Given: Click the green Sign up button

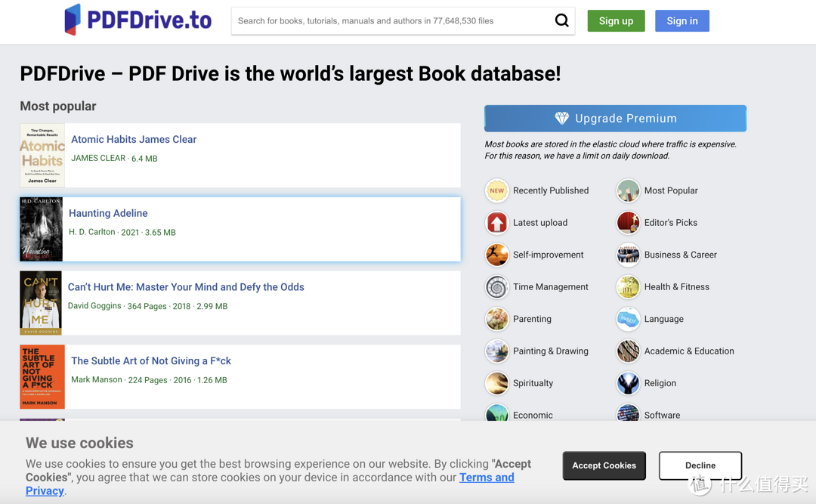Looking at the screenshot, I should pos(617,21).
